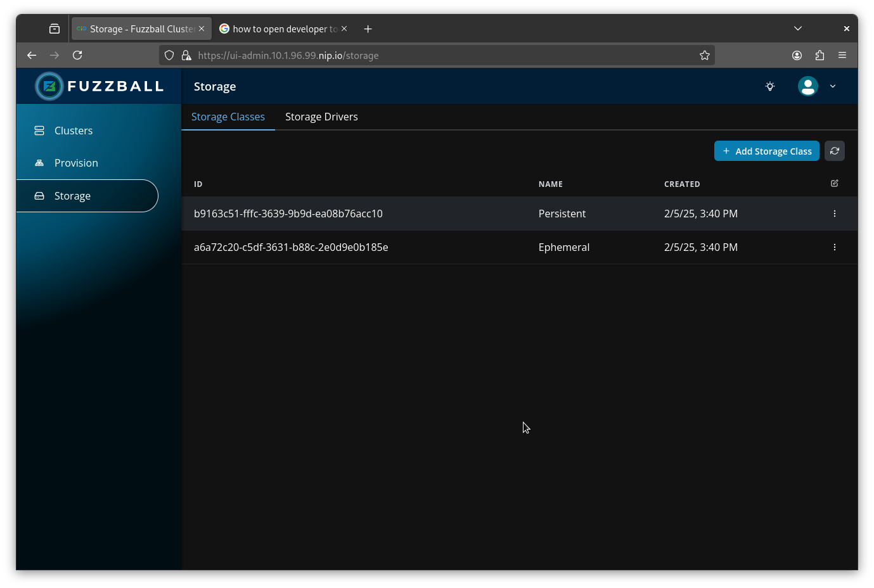Toggle the light/dark theme icon

pos(770,86)
